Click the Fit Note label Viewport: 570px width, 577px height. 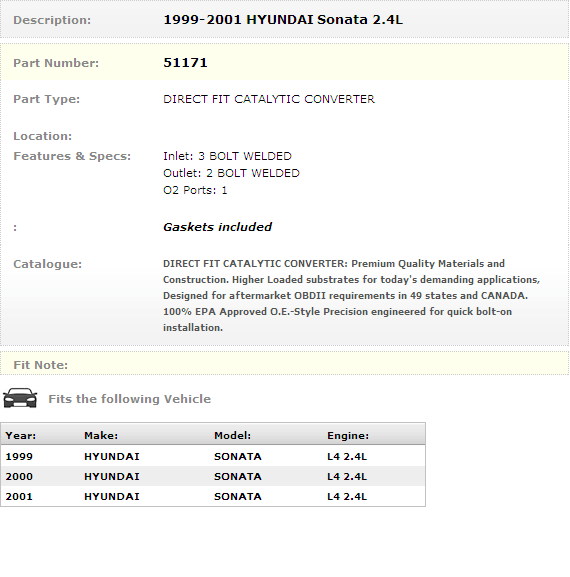pos(40,365)
